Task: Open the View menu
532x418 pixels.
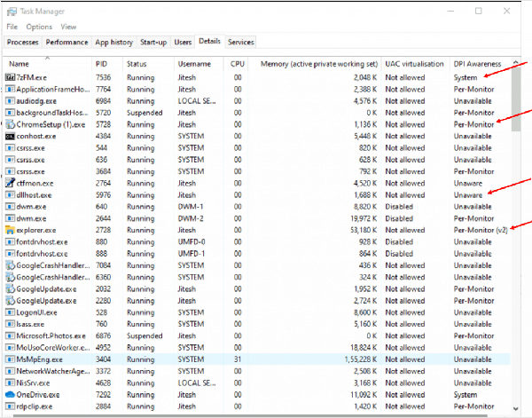Action: pyautogui.click(x=68, y=27)
